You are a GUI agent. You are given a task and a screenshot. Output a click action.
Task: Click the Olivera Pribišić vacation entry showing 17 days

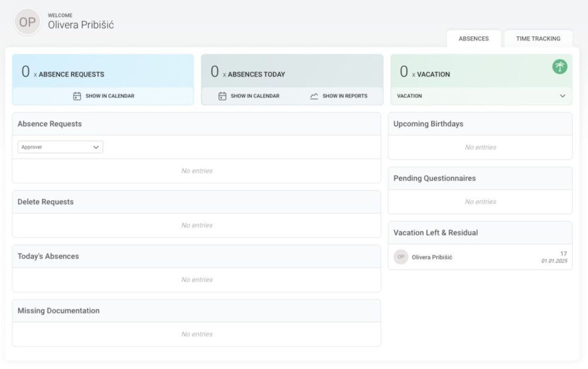pos(480,257)
